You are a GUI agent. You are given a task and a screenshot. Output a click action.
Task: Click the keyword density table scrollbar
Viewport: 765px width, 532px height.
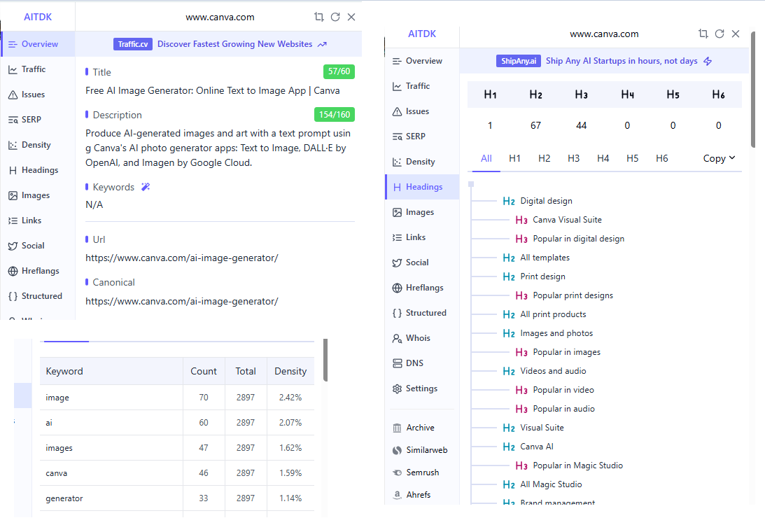pyautogui.click(x=325, y=360)
